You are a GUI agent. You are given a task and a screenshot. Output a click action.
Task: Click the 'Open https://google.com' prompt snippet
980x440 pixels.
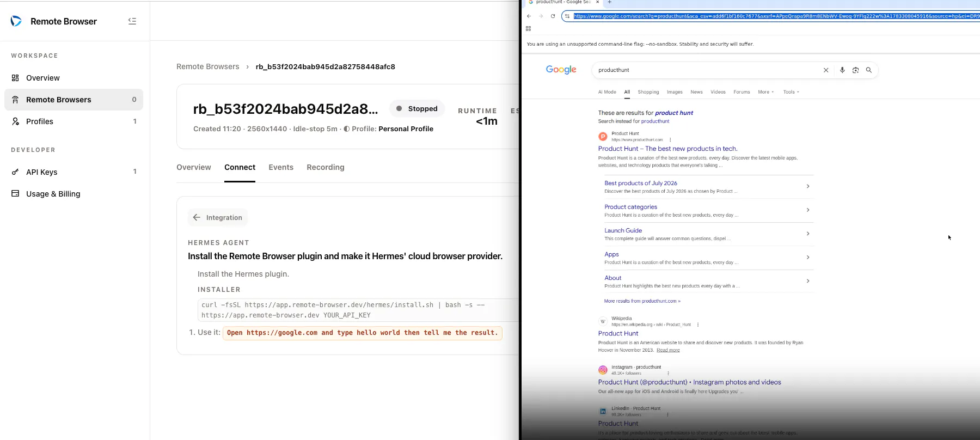click(x=363, y=333)
